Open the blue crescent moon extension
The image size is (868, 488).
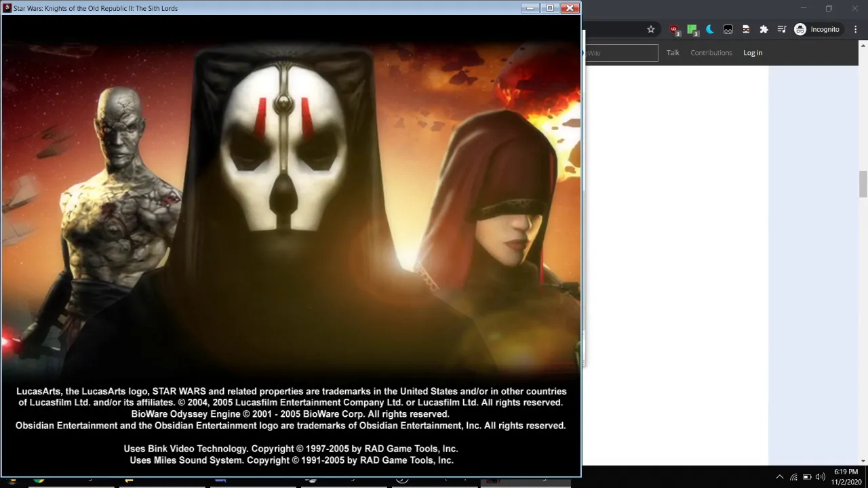710,29
